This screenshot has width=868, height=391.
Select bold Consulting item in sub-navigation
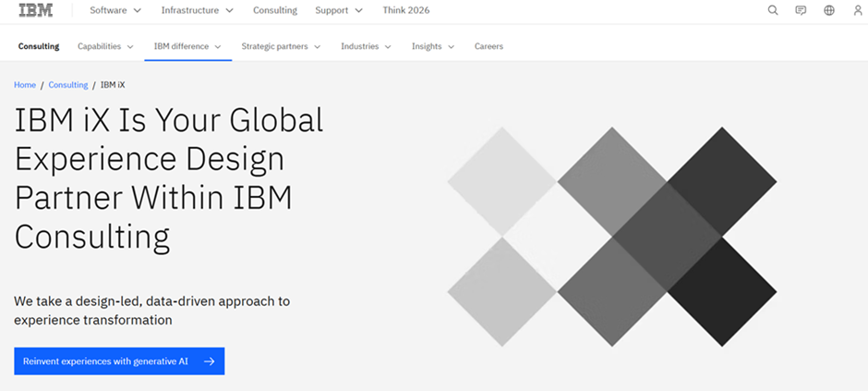[39, 46]
